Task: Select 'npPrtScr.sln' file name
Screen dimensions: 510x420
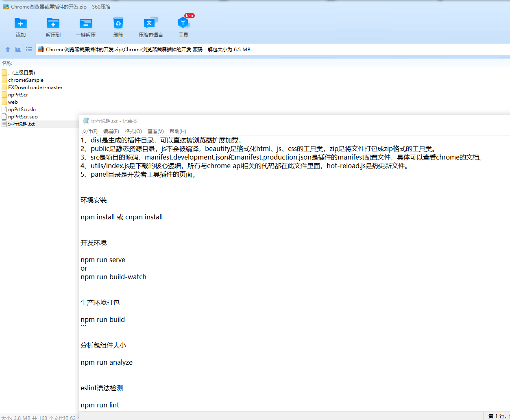Action: click(22, 109)
